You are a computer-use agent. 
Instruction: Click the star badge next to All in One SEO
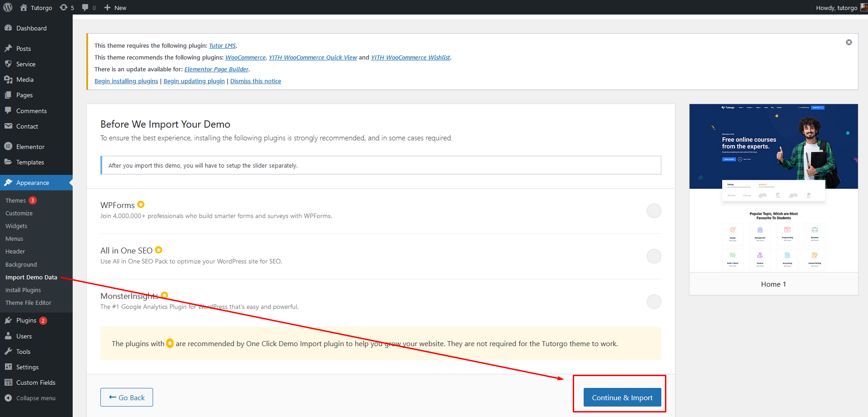pyautogui.click(x=159, y=250)
